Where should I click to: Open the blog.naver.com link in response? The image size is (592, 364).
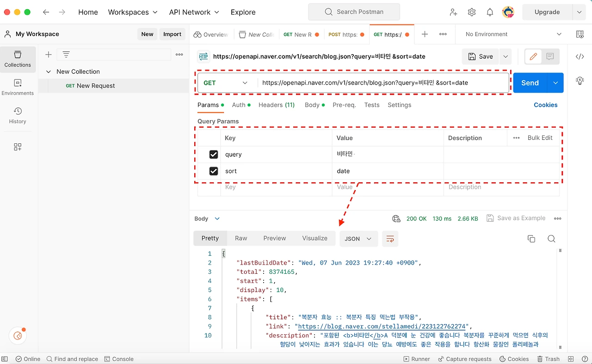(x=382, y=327)
